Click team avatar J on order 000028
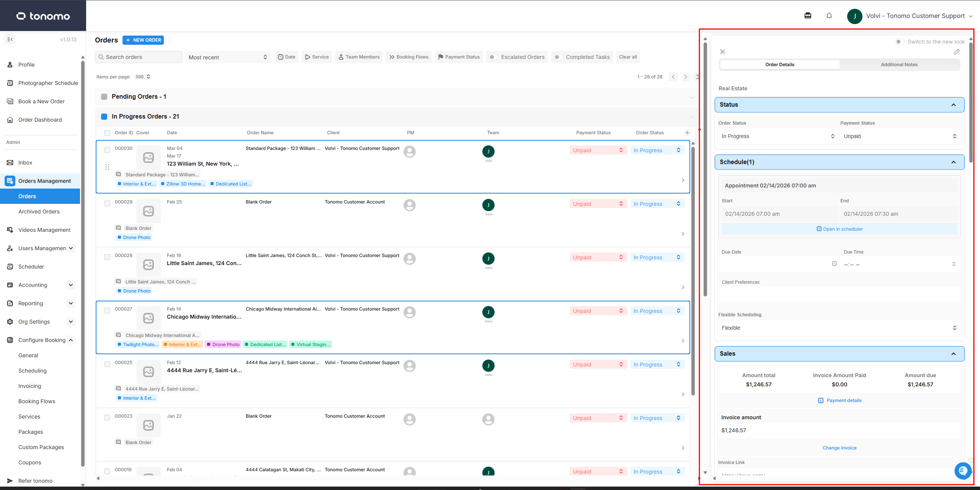Screen dimensions: 980x490 488,259
